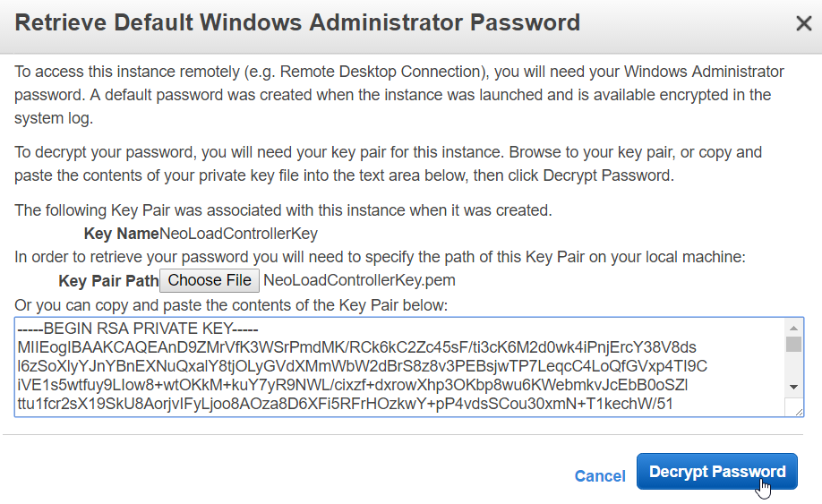Screen dimensions: 822x504
Task: Click the dialog title heading text
Action: click(297, 23)
